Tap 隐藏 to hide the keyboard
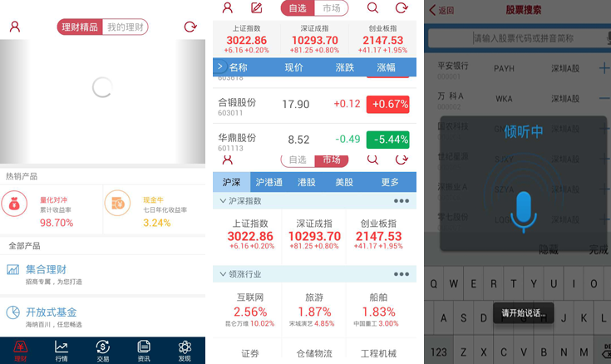 [549, 249]
